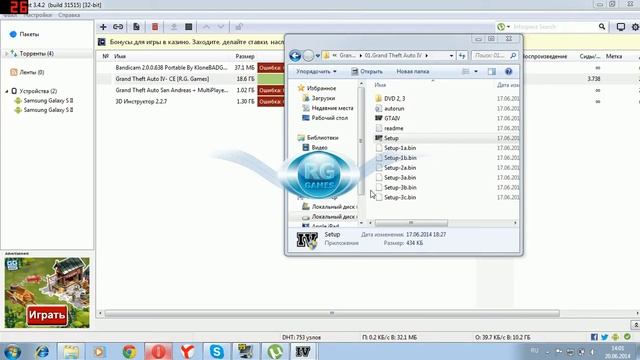Open Skype from the taskbar
The height and width of the screenshot is (360, 640).
pos(216,351)
